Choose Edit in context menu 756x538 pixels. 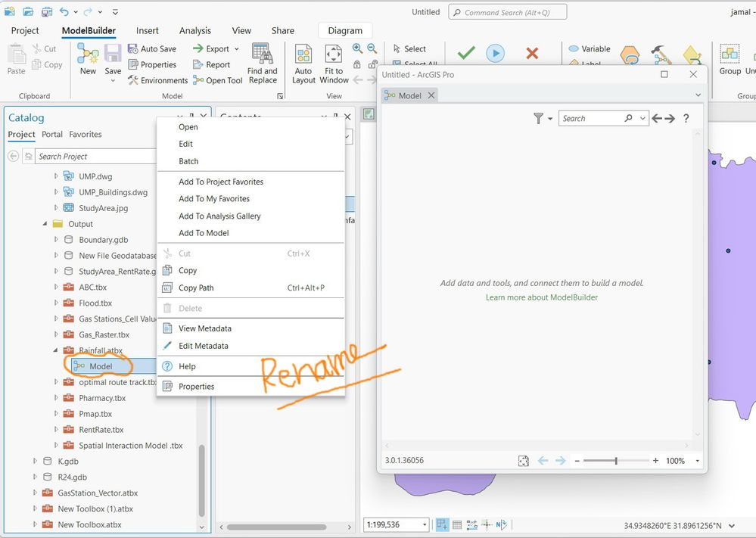point(250,144)
